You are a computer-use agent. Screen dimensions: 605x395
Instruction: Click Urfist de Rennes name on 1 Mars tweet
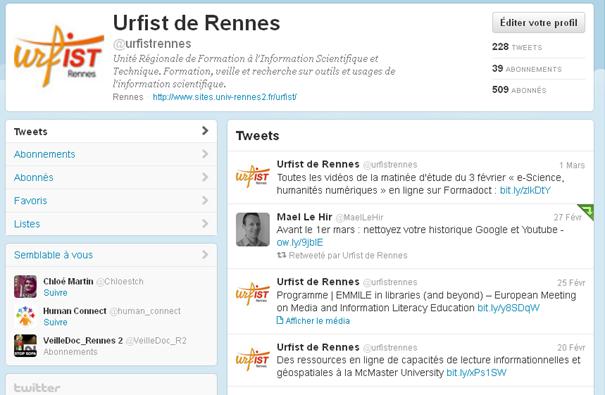(318, 164)
